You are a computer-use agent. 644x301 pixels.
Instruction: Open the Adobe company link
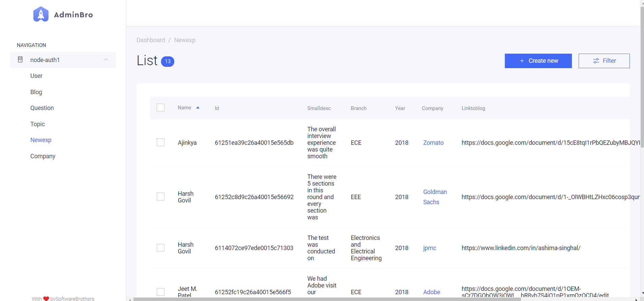coord(432,292)
